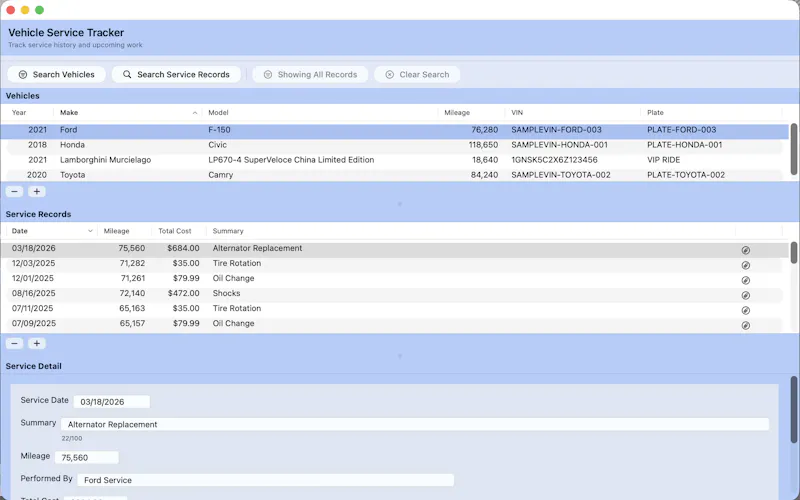Screen dimensions: 800x500
Task: Click the $472.00 total cost cell
Action: click(183, 293)
